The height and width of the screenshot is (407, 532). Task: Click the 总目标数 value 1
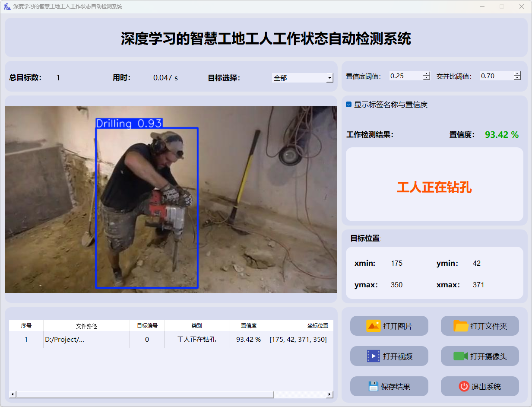[58, 78]
